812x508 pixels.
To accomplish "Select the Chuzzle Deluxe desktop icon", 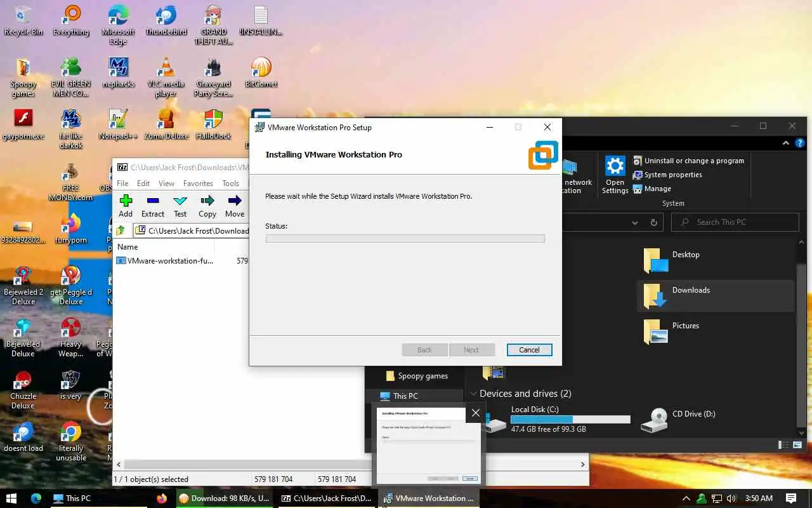I will coord(23,390).
